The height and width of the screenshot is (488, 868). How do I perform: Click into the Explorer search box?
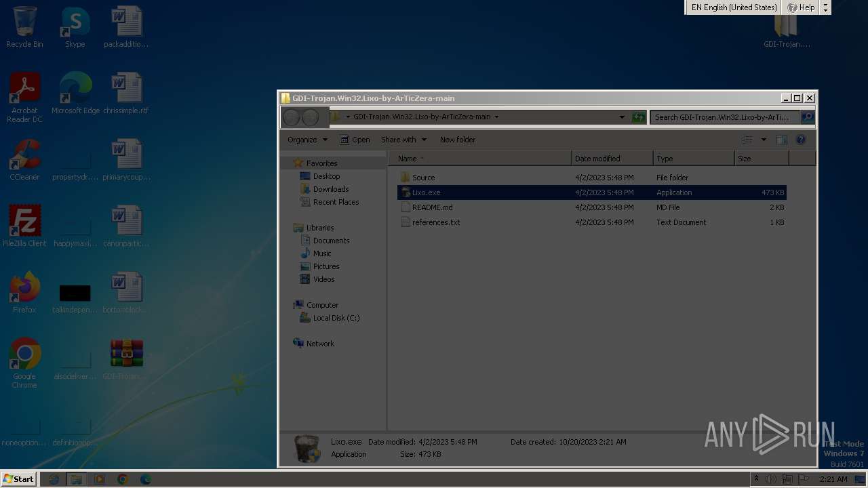[725, 117]
